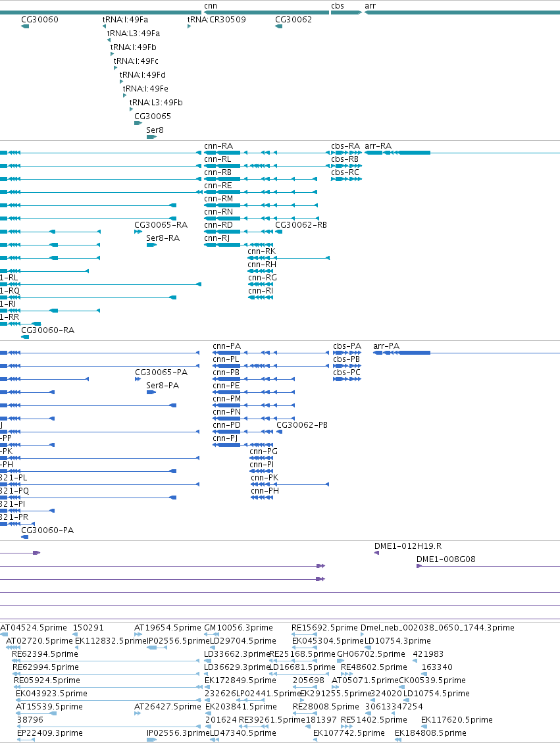Click the AT04524.5prime EST label
Screen dimensions: 560x743
coord(34,628)
